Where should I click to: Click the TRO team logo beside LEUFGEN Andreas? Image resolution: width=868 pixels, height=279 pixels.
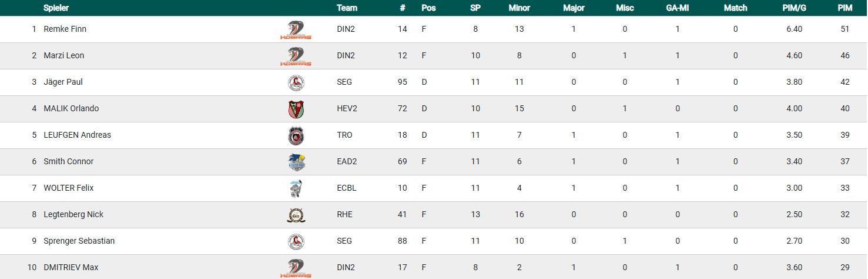click(296, 135)
